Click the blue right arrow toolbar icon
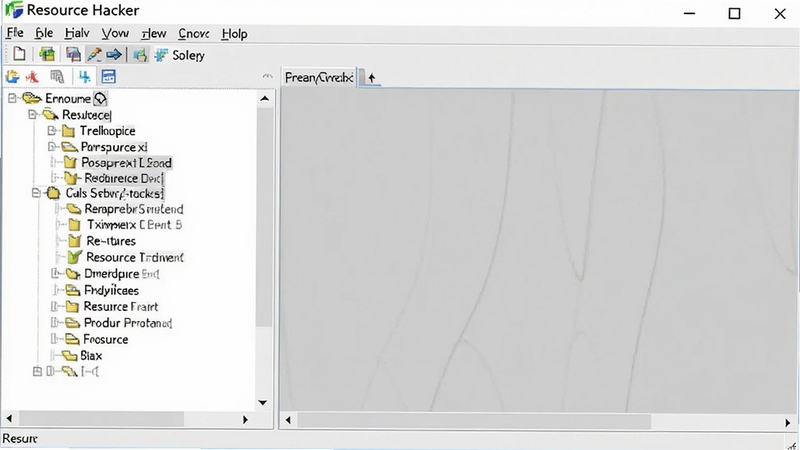The width and height of the screenshot is (800, 450). pyautogui.click(x=114, y=54)
